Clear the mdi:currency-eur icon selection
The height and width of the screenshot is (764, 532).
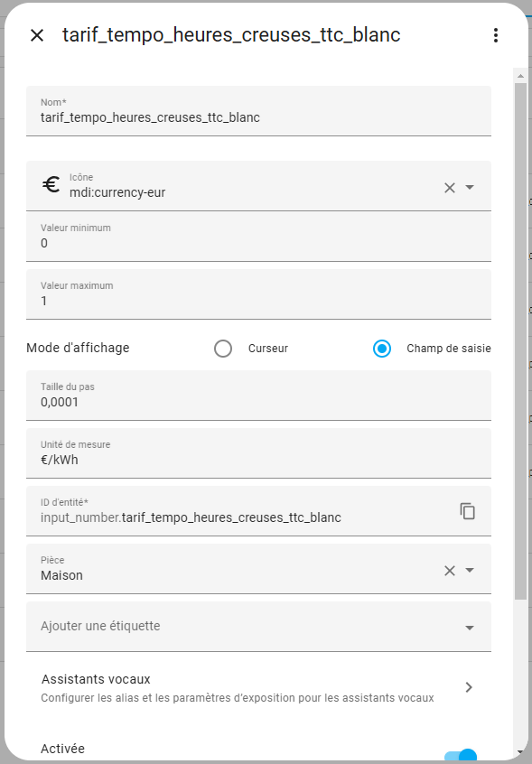tap(450, 188)
